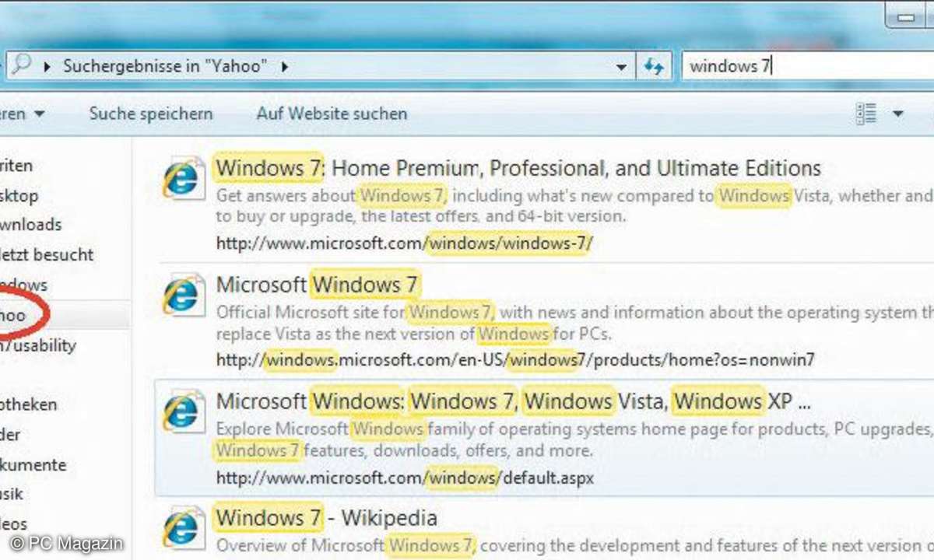Click the view layout icon in toolbar
Viewport: 934px width, 560px height.
866,114
